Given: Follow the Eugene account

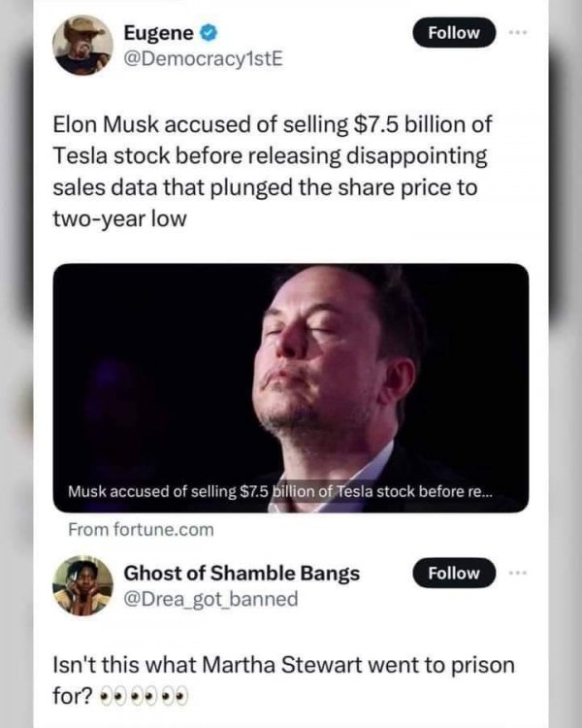Looking at the screenshot, I should pyautogui.click(x=454, y=32).
